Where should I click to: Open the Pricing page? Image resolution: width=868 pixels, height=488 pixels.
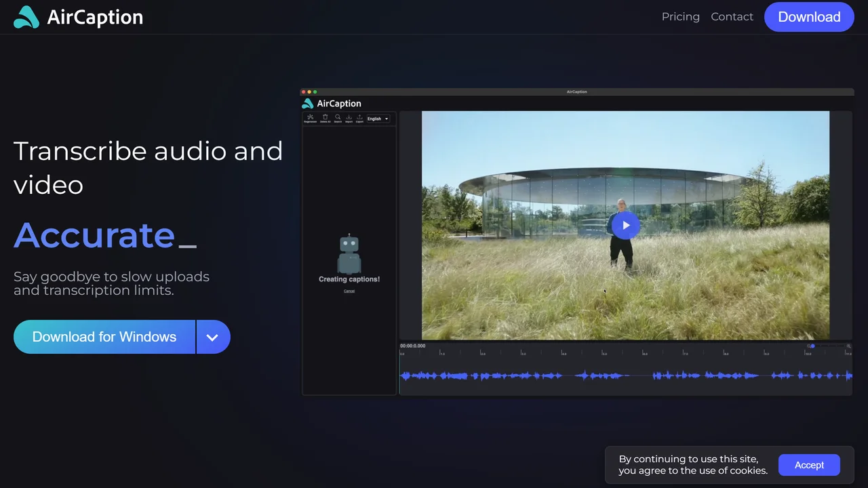[x=680, y=17]
